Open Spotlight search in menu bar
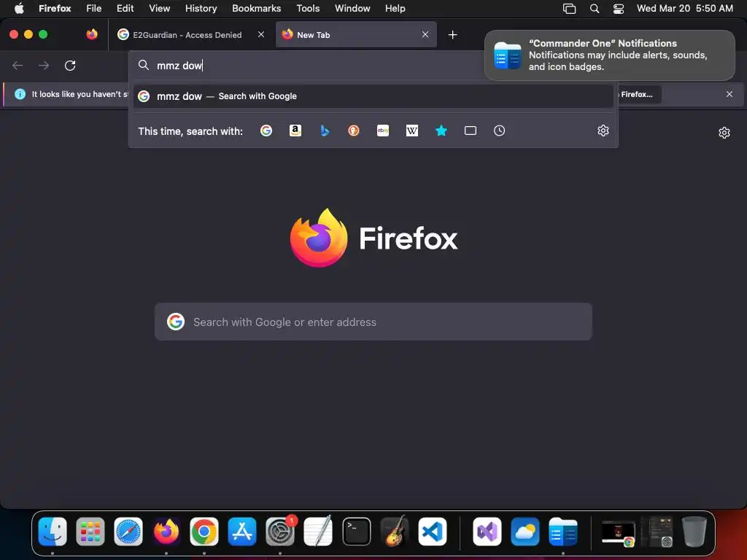The image size is (747, 560). [x=595, y=9]
